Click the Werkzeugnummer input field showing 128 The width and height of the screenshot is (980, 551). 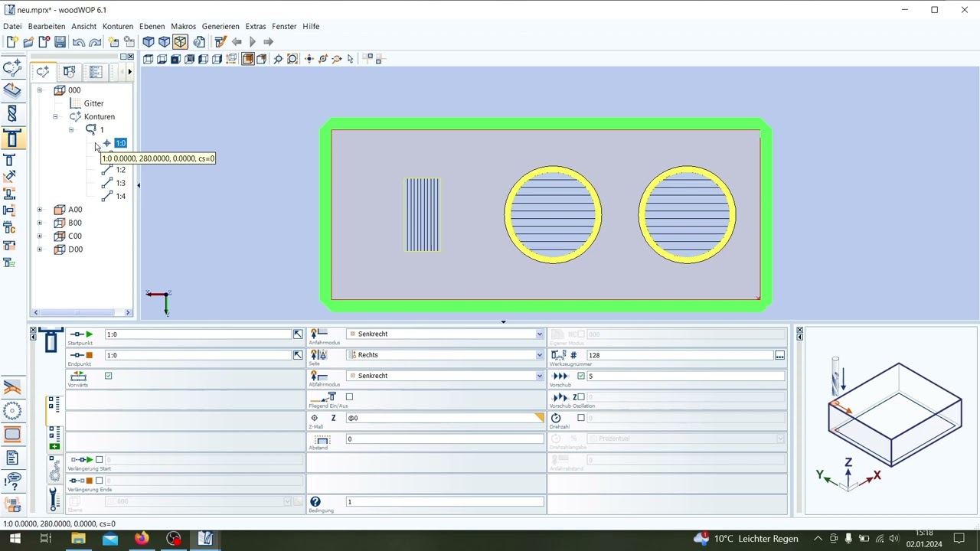pyautogui.click(x=680, y=355)
